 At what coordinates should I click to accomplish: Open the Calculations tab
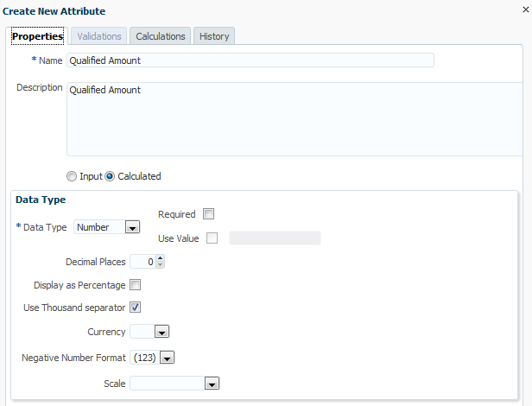tap(161, 36)
